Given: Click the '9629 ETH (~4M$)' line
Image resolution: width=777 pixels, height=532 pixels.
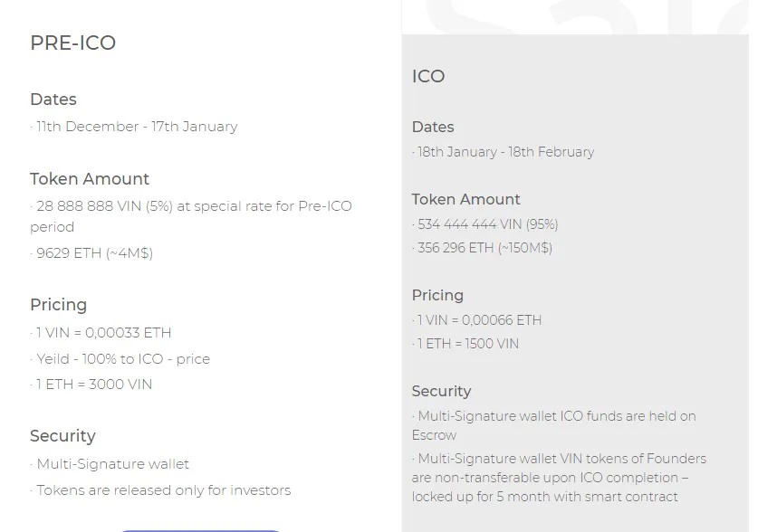Looking at the screenshot, I should click(x=94, y=253).
